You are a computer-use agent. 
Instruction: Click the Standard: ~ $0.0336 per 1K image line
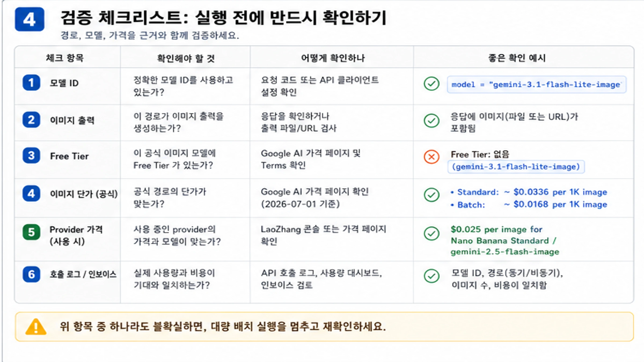coord(529,192)
